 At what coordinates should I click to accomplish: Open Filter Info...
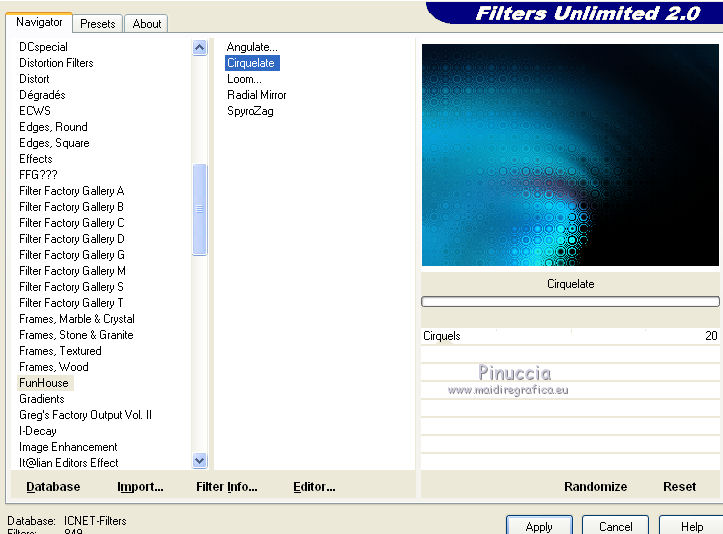pos(226,487)
